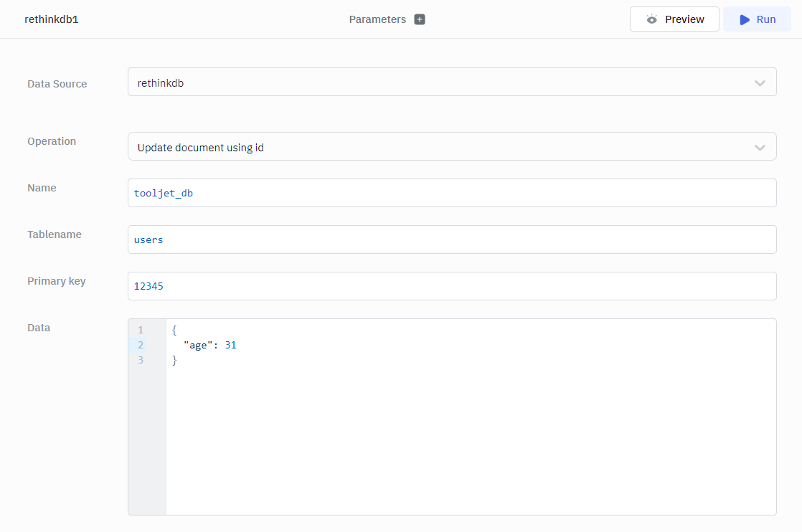Click the plus icon next to Parameters
The image size is (802, 532).
click(x=420, y=19)
